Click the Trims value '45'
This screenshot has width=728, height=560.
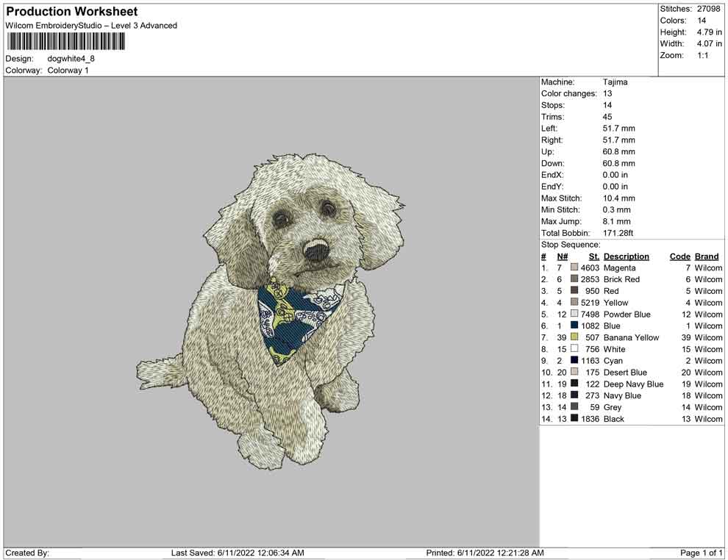607,117
